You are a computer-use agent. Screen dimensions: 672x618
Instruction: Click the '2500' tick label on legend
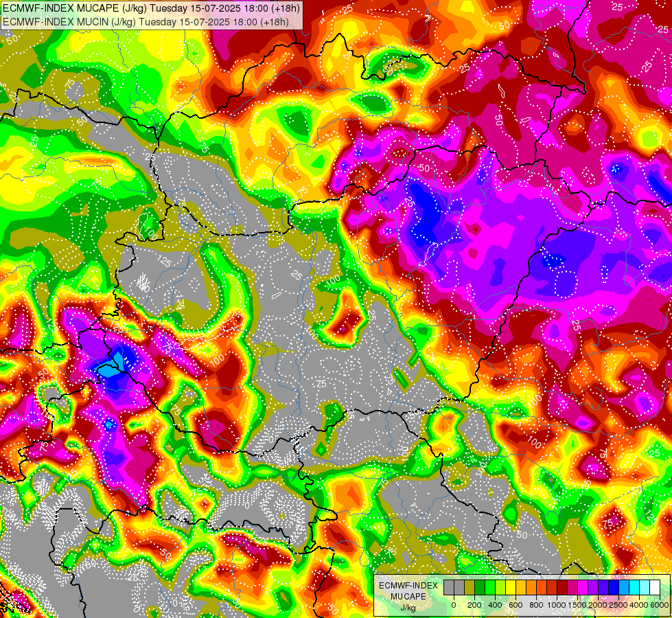[619, 605]
